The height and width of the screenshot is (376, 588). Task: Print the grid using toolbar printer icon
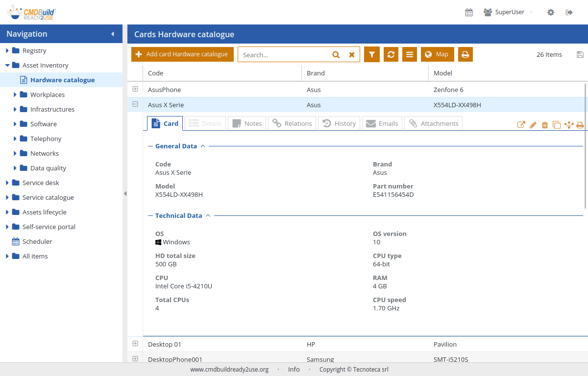pyautogui.click(x=465, y=54)
